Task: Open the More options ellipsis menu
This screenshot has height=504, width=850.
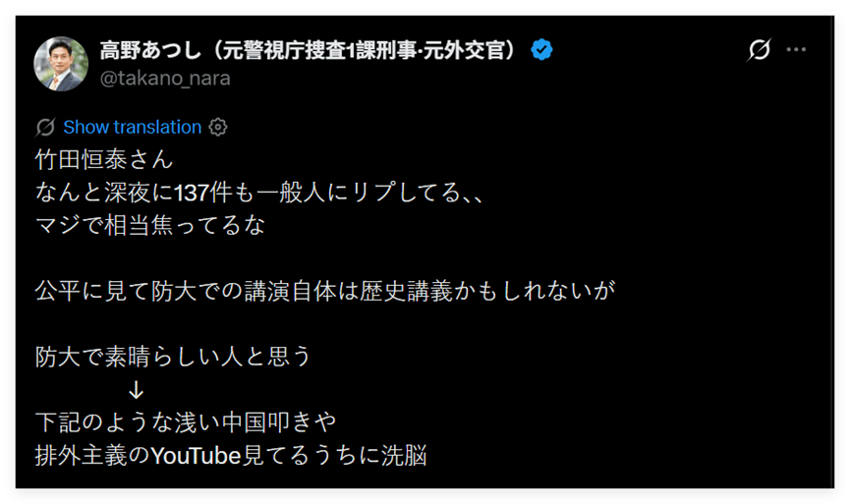Action: pos(796,50)
